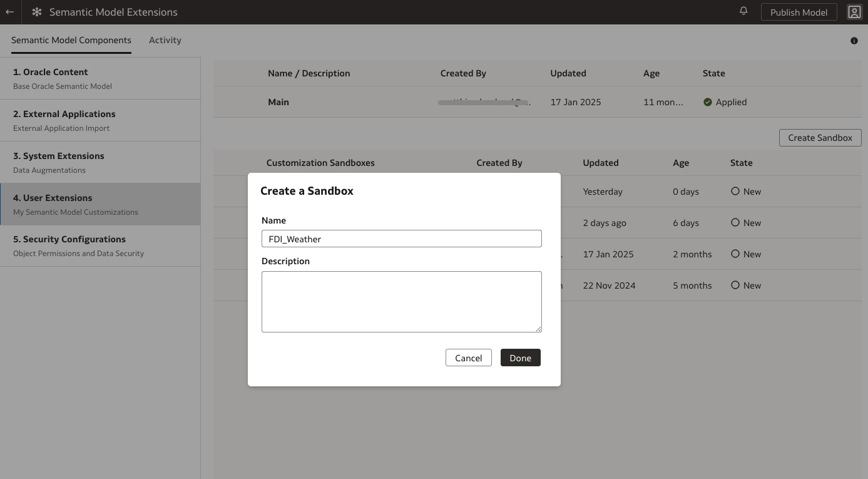Open the notifications bell
The image size is (868, 479).
coord(743,11)
